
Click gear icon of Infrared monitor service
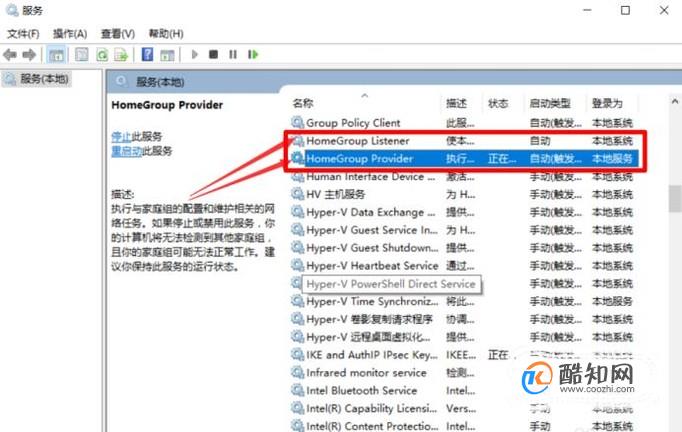tap(298, 372)
